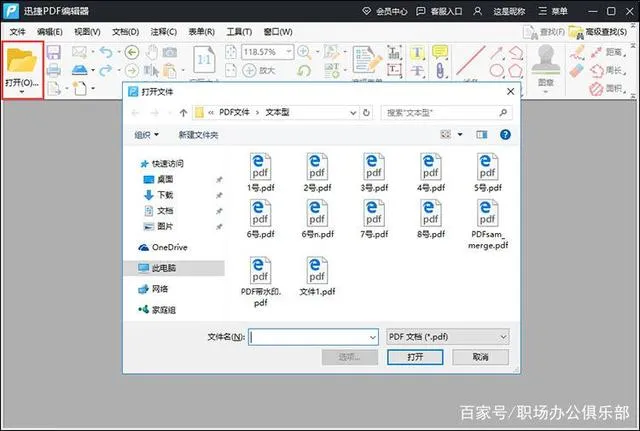Click the Zoom in magnifier icon

pos(304,52)
